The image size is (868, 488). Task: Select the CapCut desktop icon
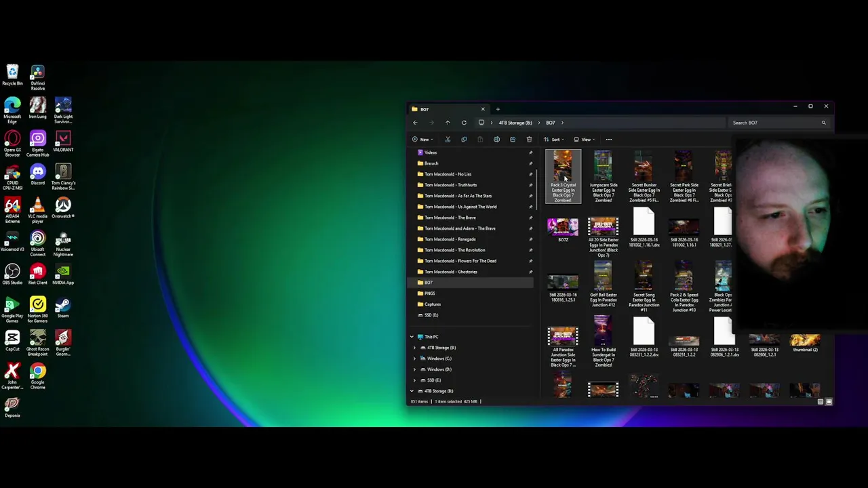pos(12,341)
